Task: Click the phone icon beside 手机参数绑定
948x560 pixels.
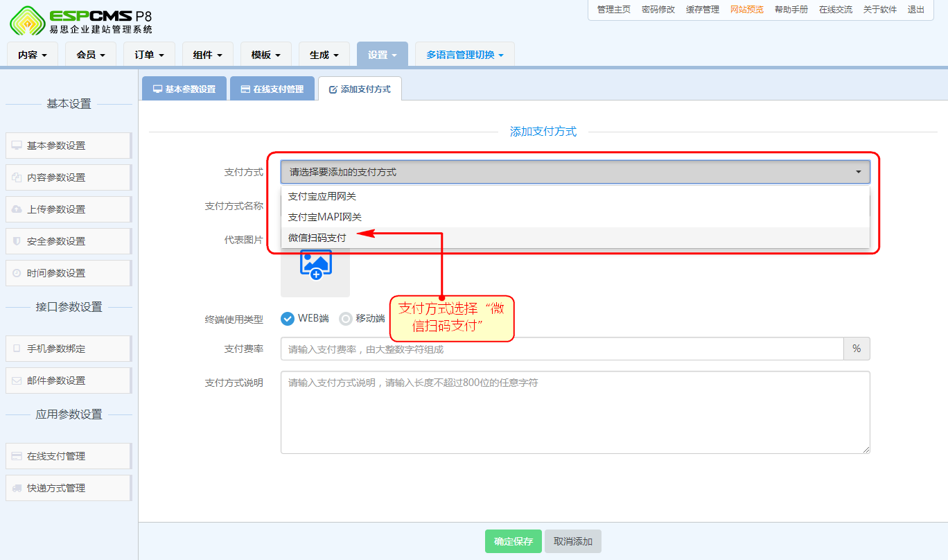Action: click(17, 349)
